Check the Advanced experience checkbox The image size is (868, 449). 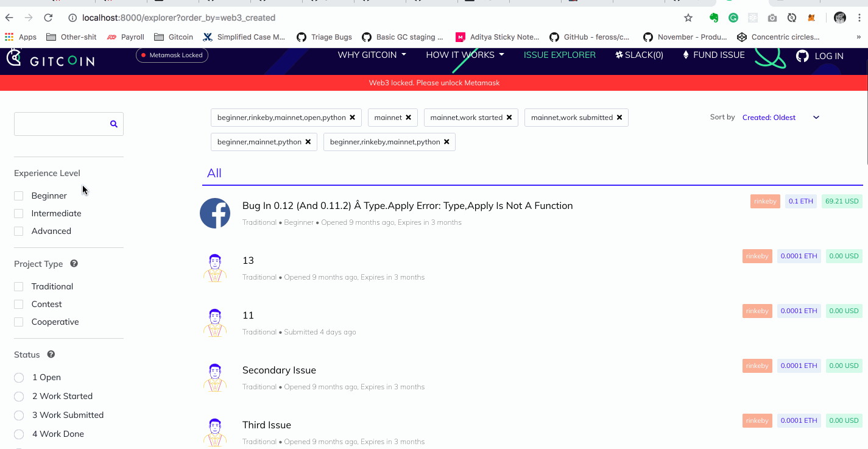tap(19, 231)
